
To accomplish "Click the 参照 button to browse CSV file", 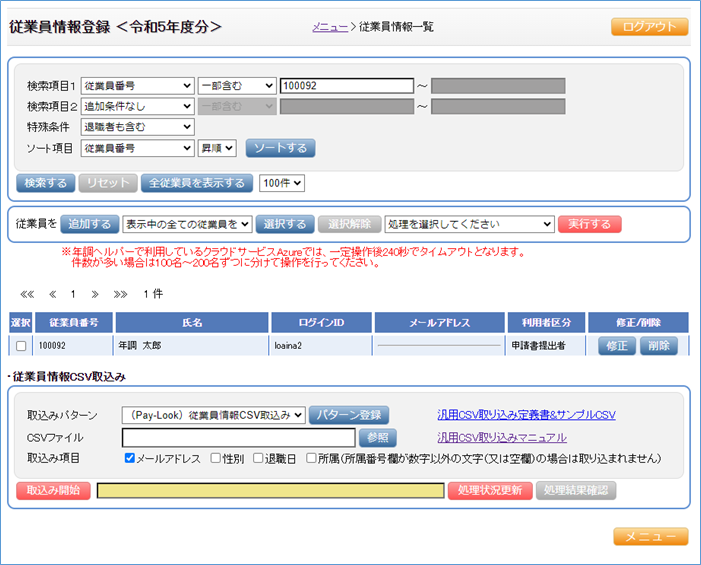I will 378,437.
